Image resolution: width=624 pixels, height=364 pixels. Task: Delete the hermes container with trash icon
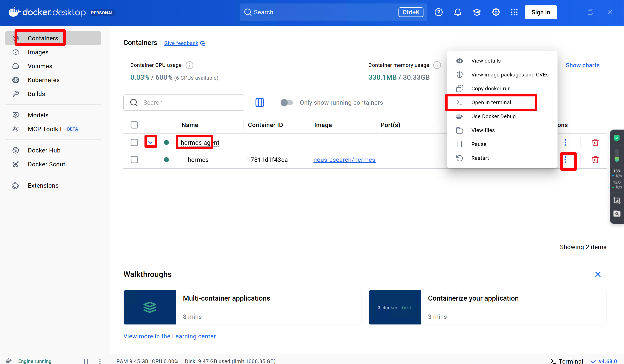pos(595,160)
